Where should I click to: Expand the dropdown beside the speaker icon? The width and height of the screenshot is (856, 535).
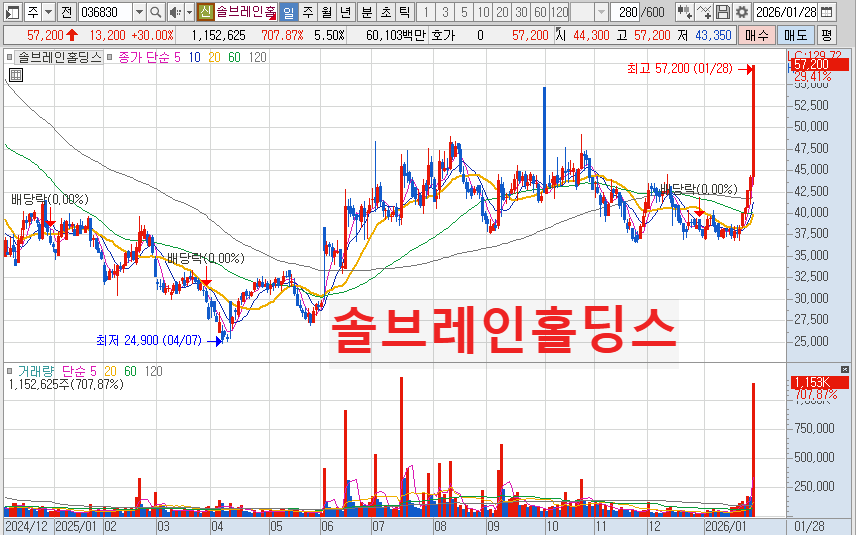pyautogui.click(x=189, y=12)
